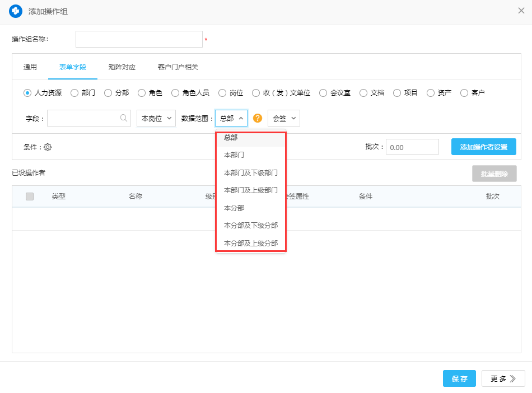The image size is (532, 393).
Task: Open the 客户门户相关 tab
Action: click(x=178, y=67)
